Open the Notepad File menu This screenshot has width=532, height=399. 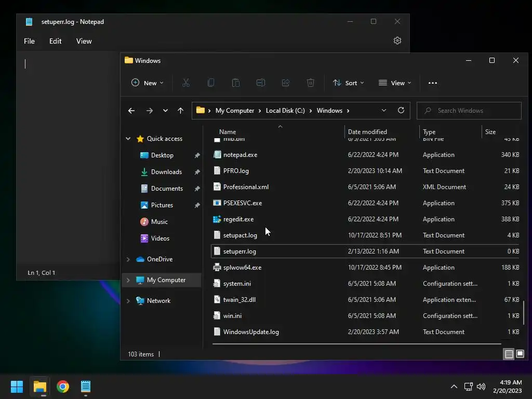[x=29, y=41]
